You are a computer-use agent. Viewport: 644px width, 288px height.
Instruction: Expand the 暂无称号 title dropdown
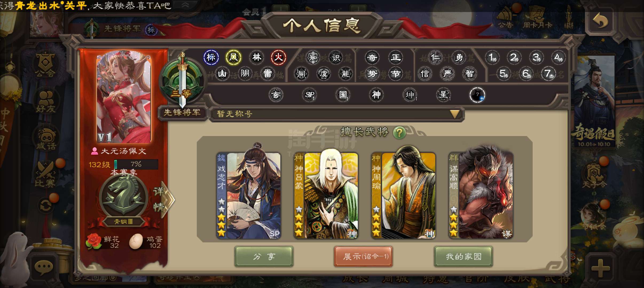[455, 114]
